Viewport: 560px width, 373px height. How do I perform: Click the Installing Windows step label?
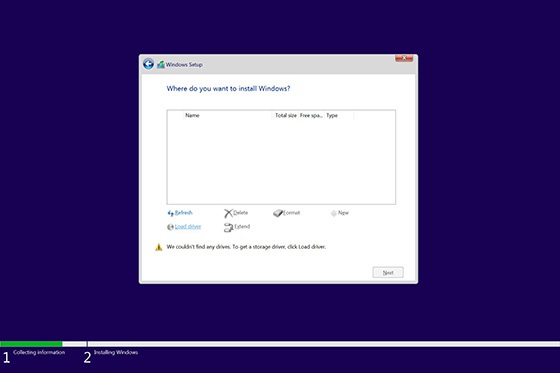click(116, 352)
